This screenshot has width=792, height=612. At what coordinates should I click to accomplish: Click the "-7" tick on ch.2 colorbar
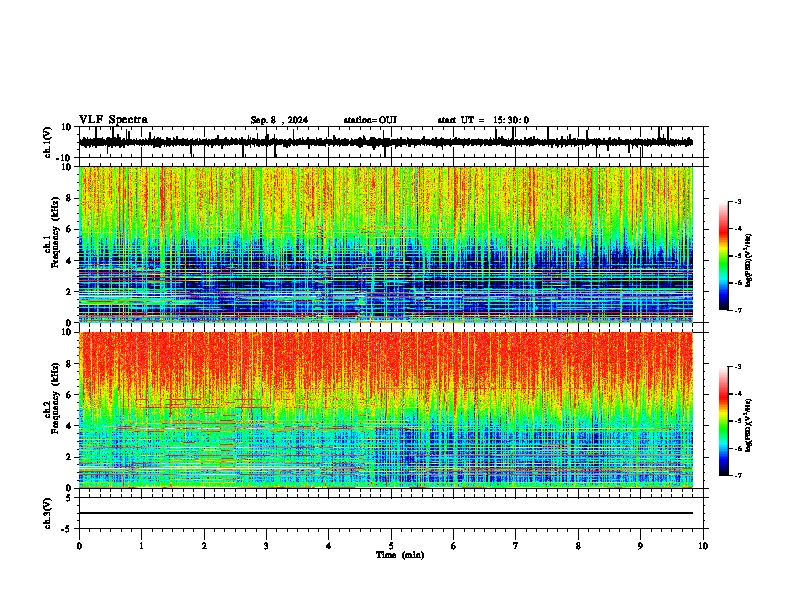[738, 475]
